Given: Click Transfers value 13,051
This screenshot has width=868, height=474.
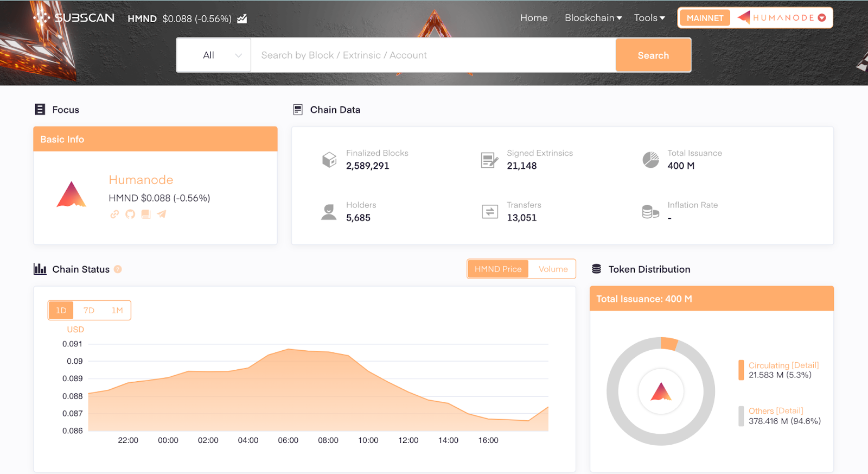Looking at the screenshot, I should click(521, 218).
